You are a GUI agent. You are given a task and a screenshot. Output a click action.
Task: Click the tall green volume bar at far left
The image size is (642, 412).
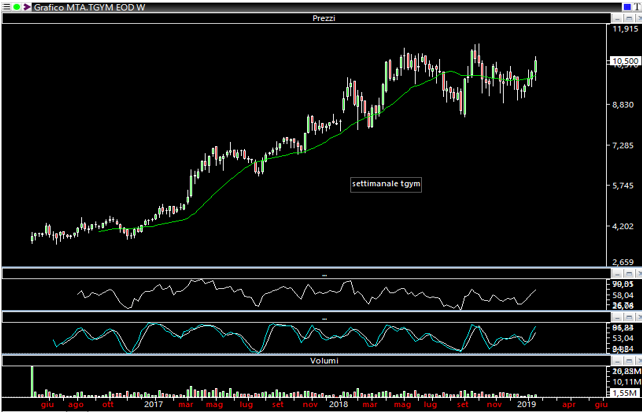(x=32, y=381)
